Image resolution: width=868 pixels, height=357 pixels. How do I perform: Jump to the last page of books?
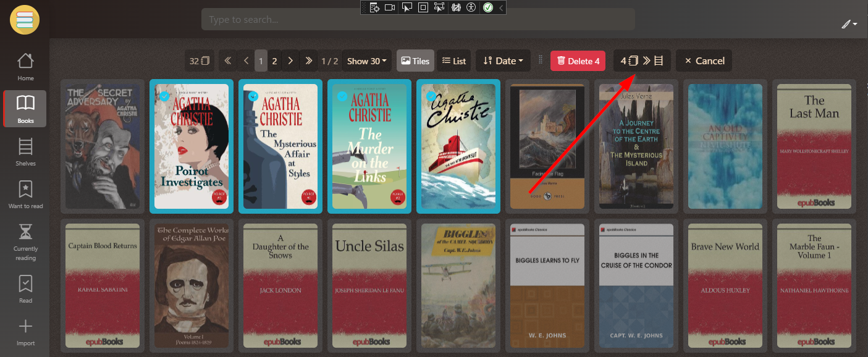click(x=308, y=61)
